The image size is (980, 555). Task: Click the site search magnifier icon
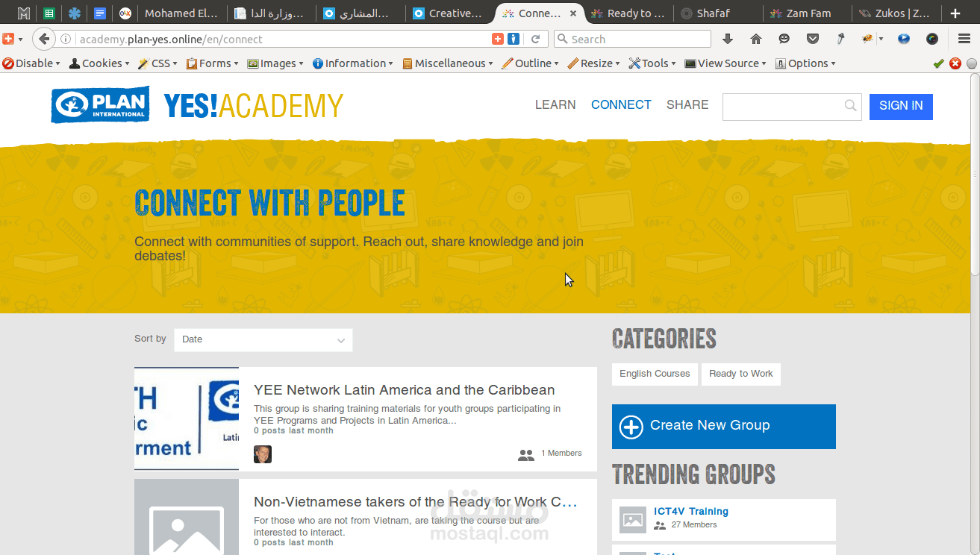point(850,106)
